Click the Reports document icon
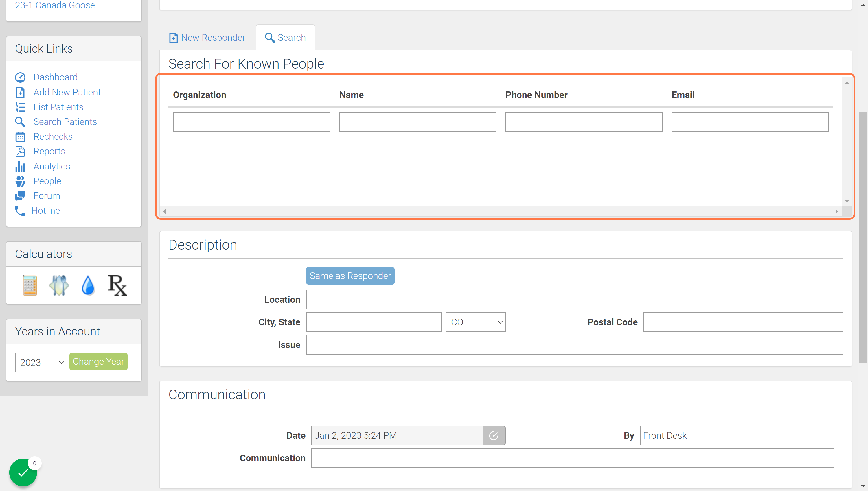The width and height of the screenshot is (868, 491). (x=20, y=152)
